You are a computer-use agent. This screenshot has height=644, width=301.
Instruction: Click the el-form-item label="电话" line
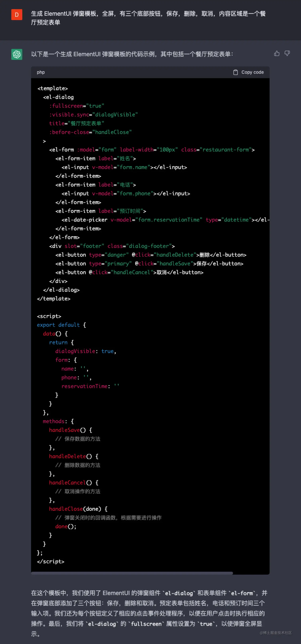[95, 184]
